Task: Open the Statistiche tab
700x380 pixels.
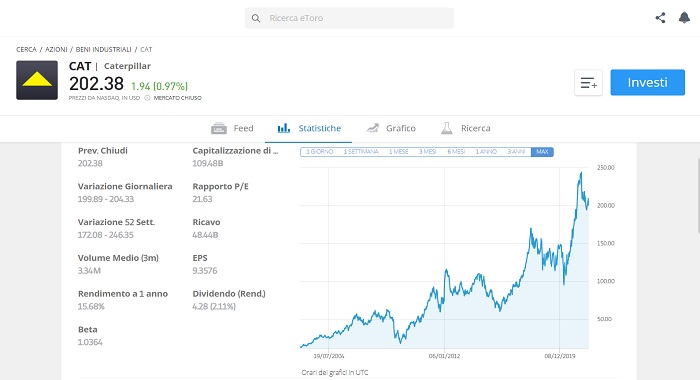Action: click(309, 129)
